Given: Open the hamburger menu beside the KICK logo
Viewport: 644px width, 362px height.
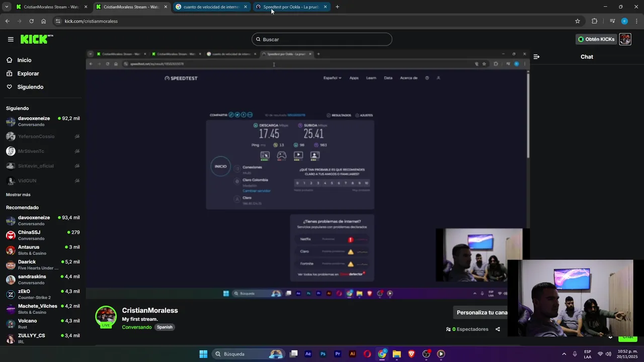Looking at the screenshot, I should (x=11, y=39).
